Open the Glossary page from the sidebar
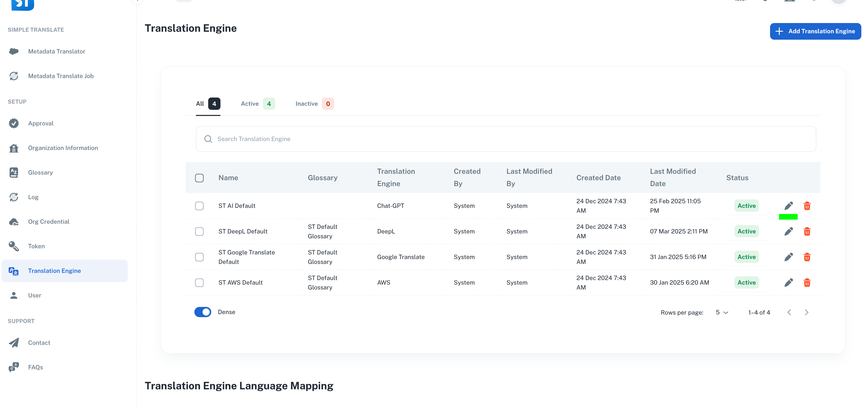Screen dimensions: 868x407 click(x=40, y=172)
